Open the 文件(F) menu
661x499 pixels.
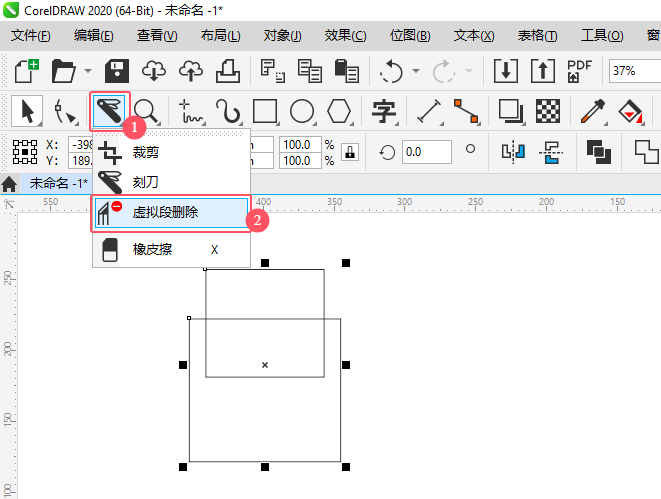31,35
